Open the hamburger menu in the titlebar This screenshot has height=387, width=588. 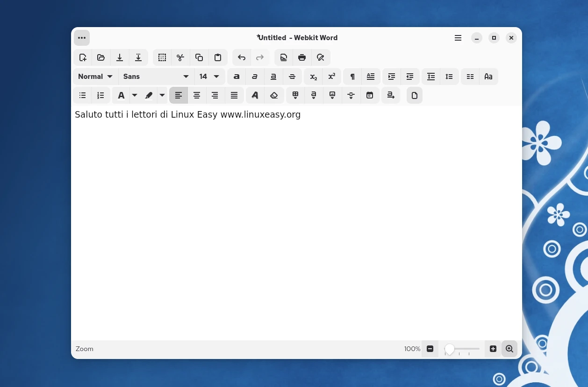[458, 38]
